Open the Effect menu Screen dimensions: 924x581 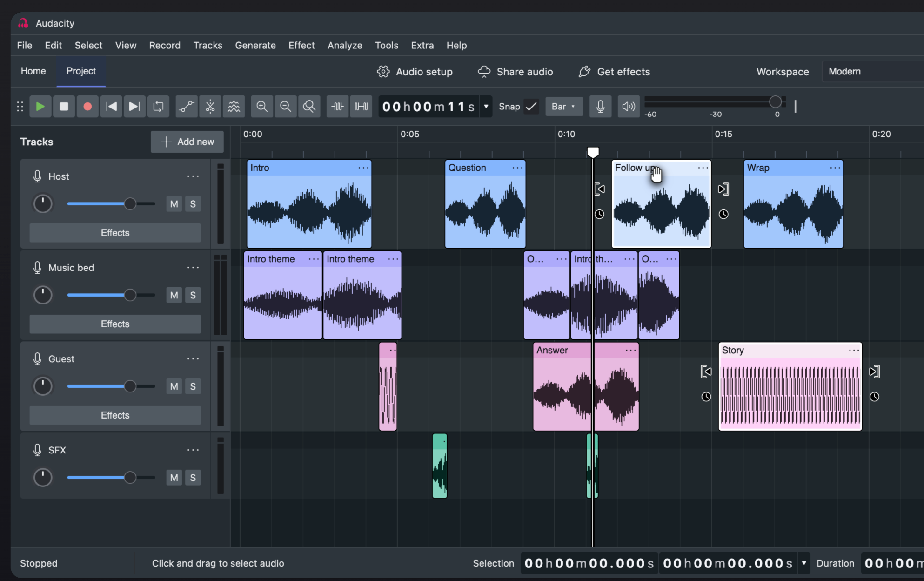point(301,45)
